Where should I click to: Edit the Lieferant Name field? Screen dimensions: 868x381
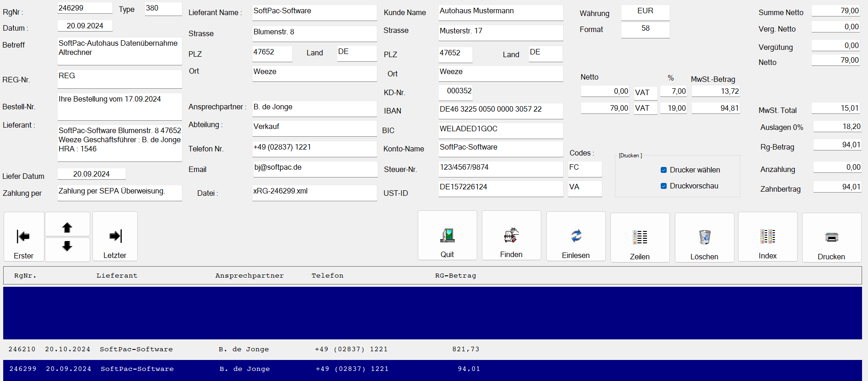point(315,13)
